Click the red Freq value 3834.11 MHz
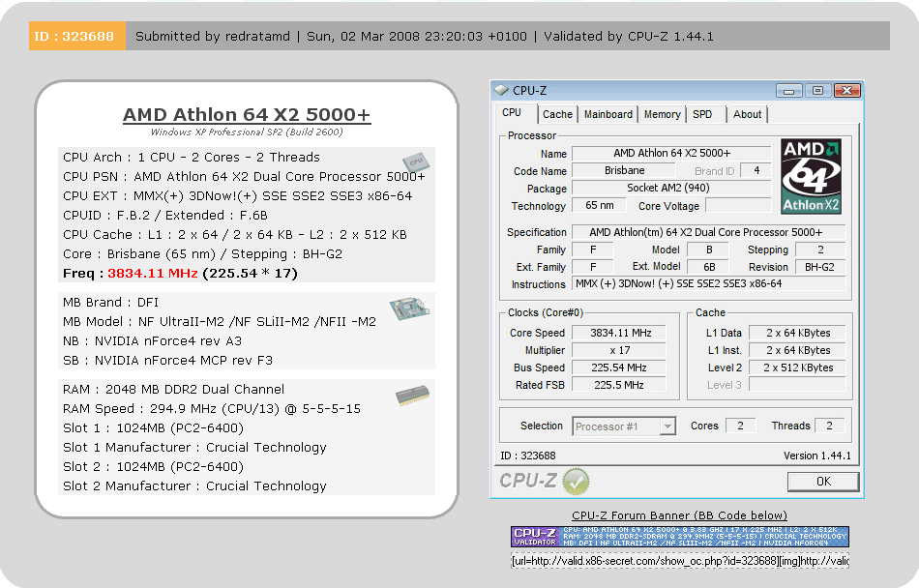The width and height of the screenshot is (919, 588). tap(153, 274)
